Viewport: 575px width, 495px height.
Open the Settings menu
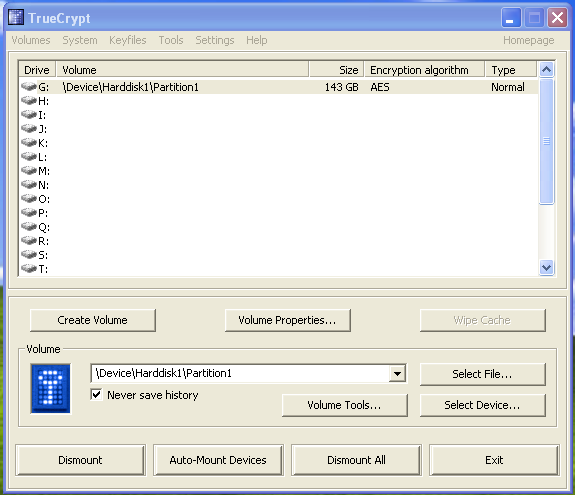pyautogui.click(x=215, y=40)
